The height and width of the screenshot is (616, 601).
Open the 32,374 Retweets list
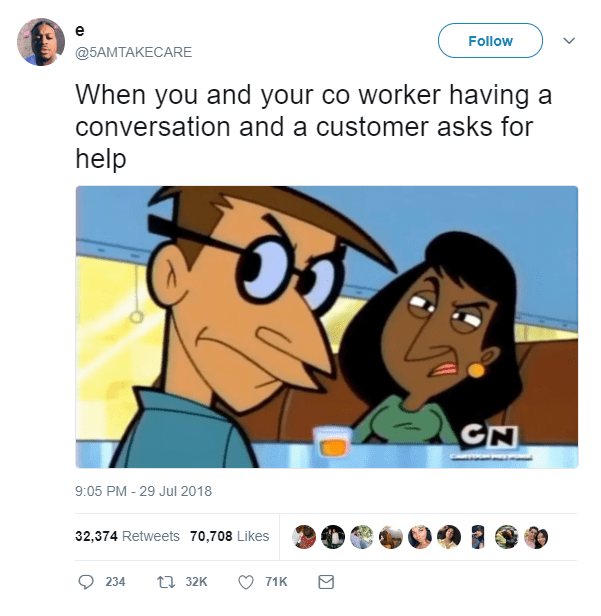click(127, 536)
